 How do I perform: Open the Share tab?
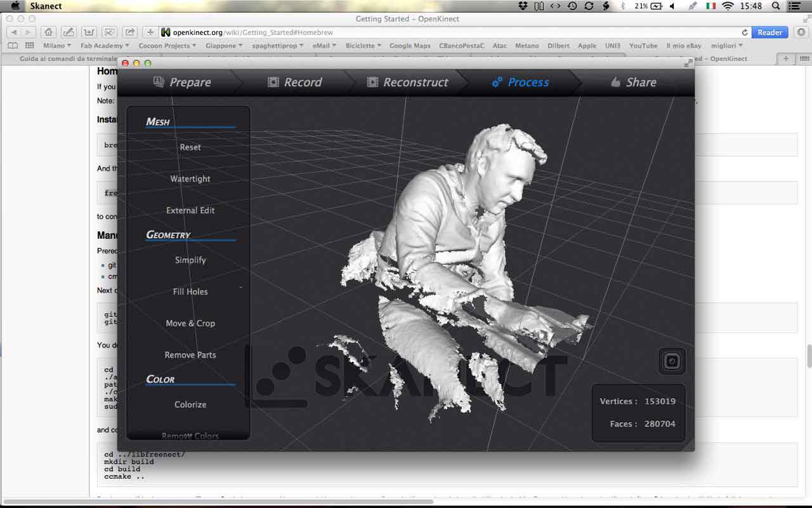633,82
